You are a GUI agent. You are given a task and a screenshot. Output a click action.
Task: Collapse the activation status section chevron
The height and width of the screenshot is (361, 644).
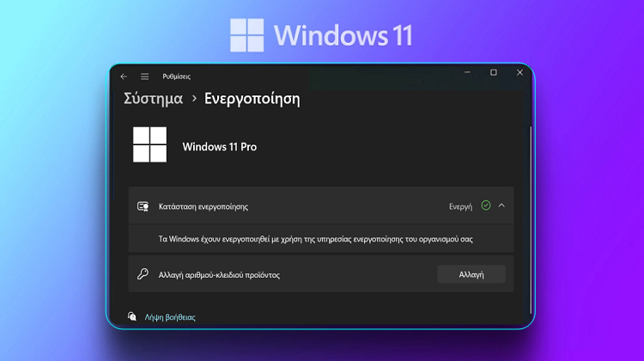(x=501, y=205)
